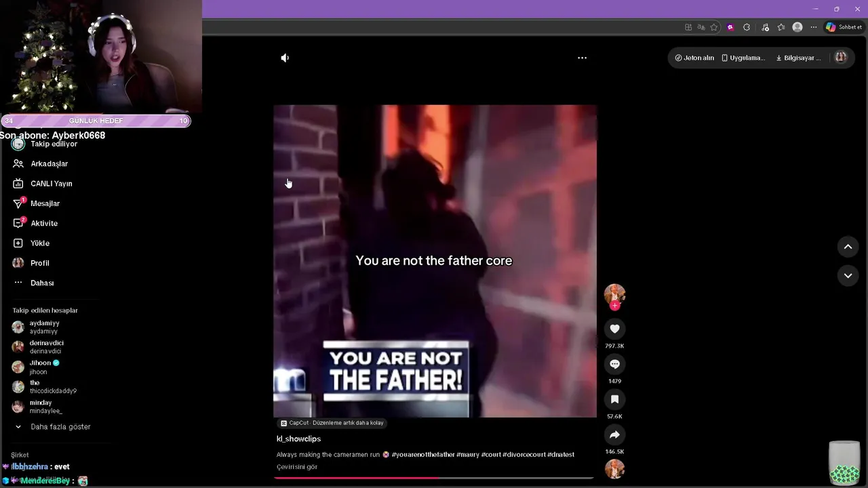Click the streamer webcam overlay
The height and width of the screenshot is (488, 868).
tap(101, 56)
